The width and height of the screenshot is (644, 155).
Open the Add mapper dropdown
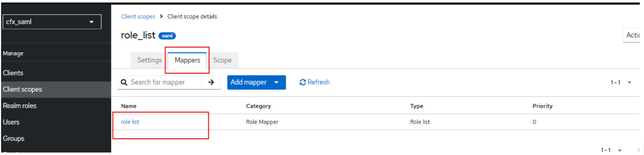tap(256, 82)
